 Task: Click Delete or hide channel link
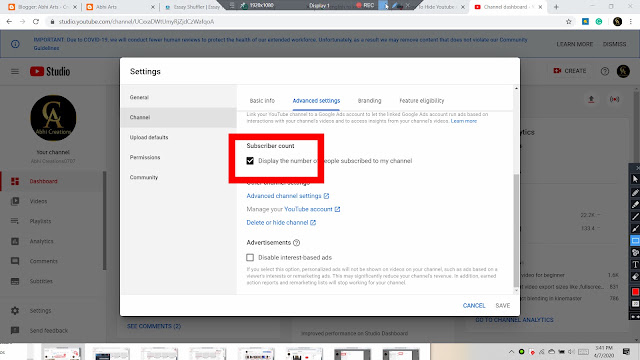point(281,223)
